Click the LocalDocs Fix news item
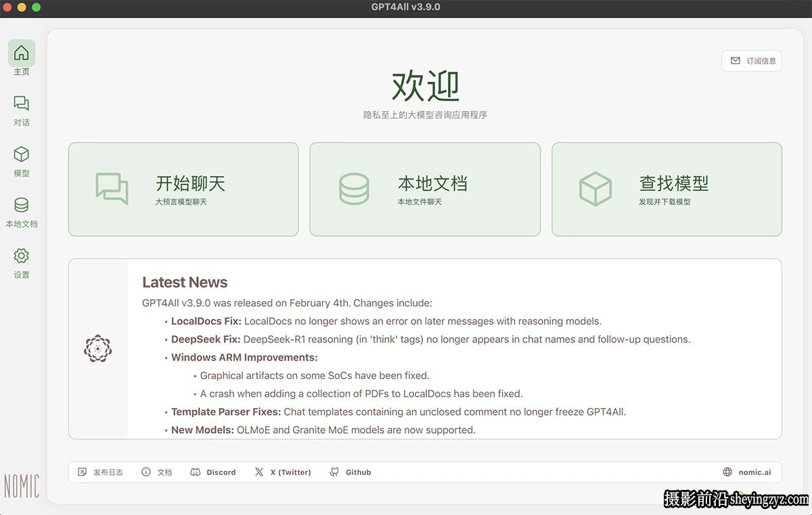Screen dimensions: 812x515 [x=386, y=321]
